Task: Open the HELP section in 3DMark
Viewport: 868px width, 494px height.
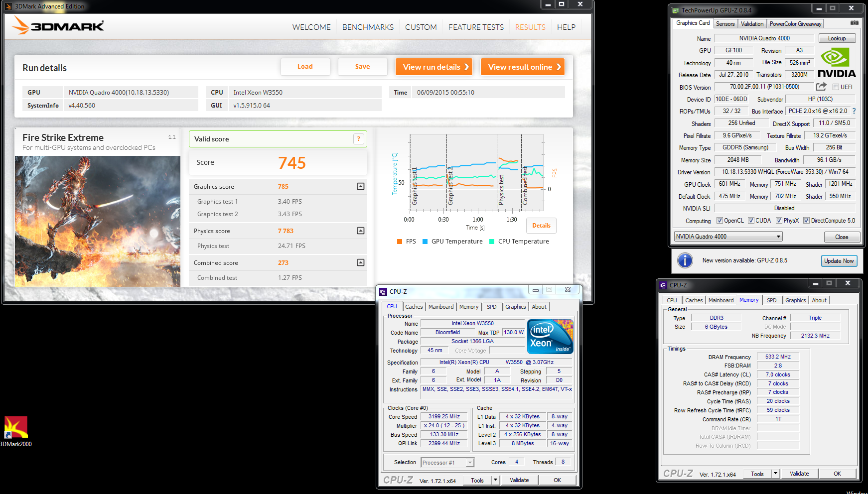Action: coord(566,27)
